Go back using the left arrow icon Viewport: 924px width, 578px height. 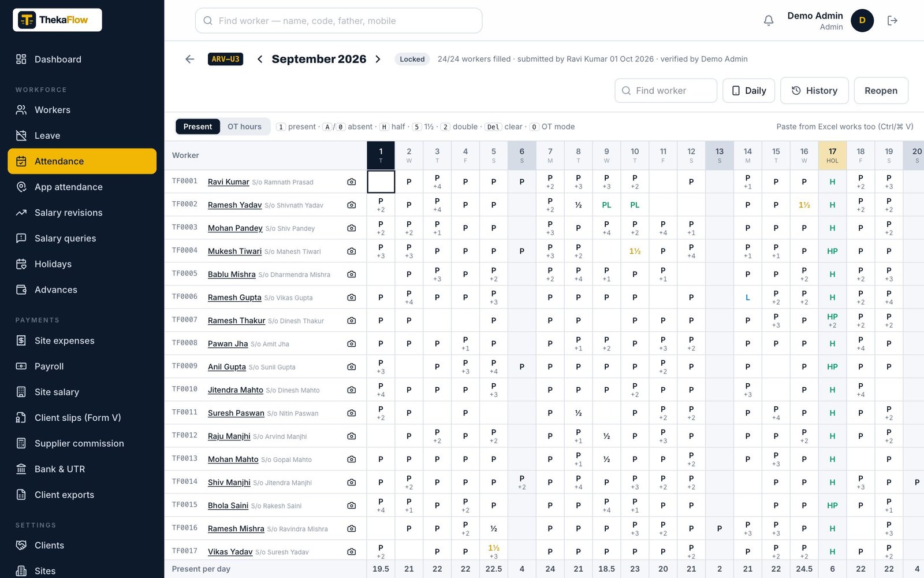click(x=189, y=59)
